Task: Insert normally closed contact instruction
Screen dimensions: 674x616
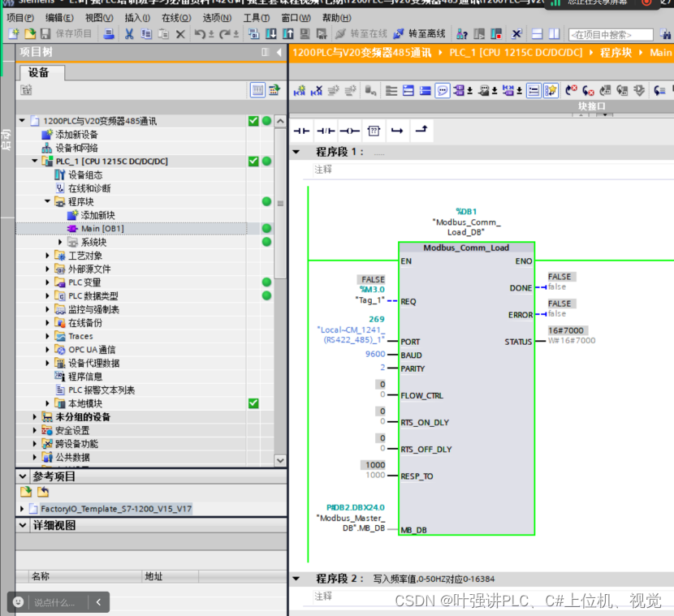Action: coord(326,131)
